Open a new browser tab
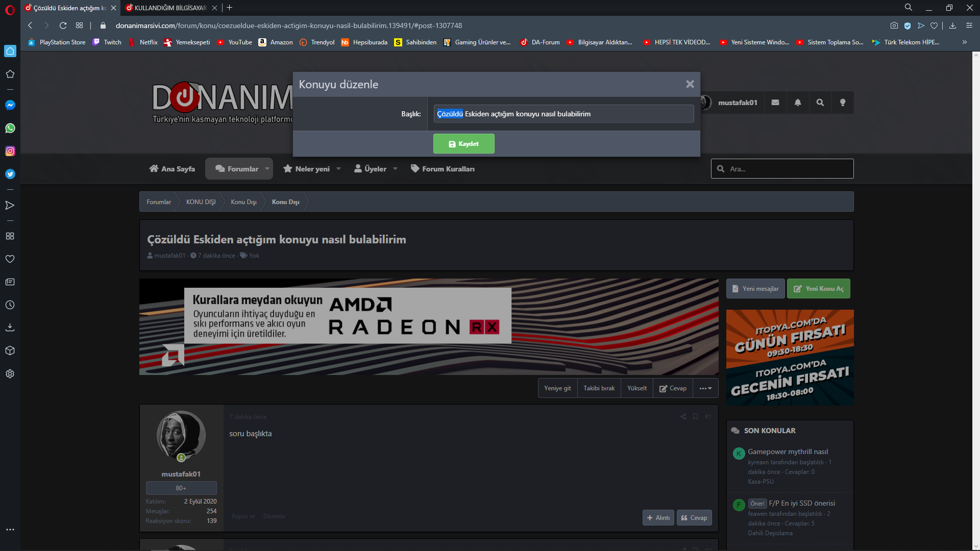 (230, 8)
